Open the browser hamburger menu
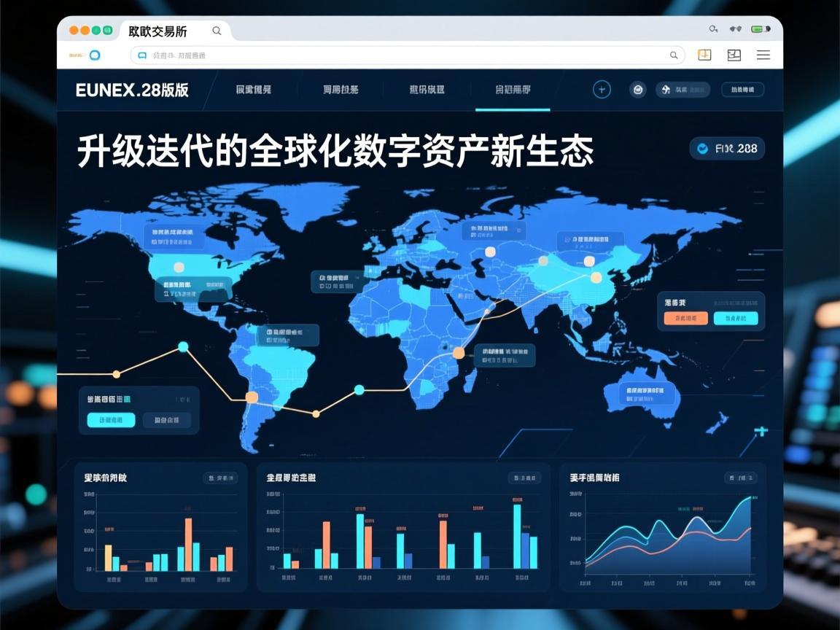Viewport: 840px width, 630px height. click(x=763, y=55)
